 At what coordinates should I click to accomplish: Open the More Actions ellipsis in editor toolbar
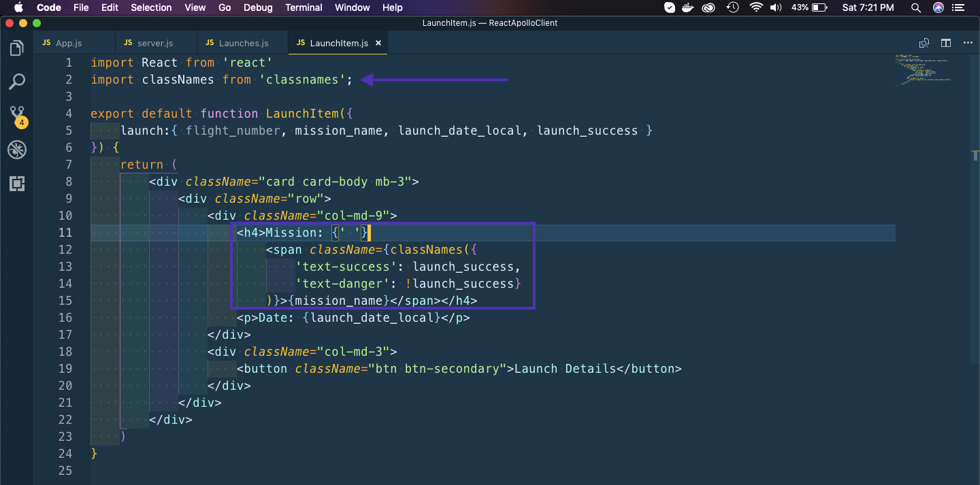(968, 43)
